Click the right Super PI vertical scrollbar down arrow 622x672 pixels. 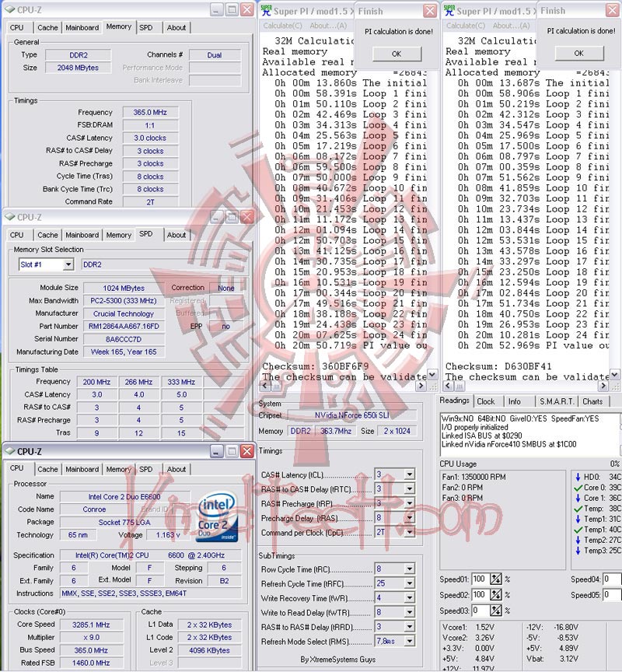[x=615, y=375]
